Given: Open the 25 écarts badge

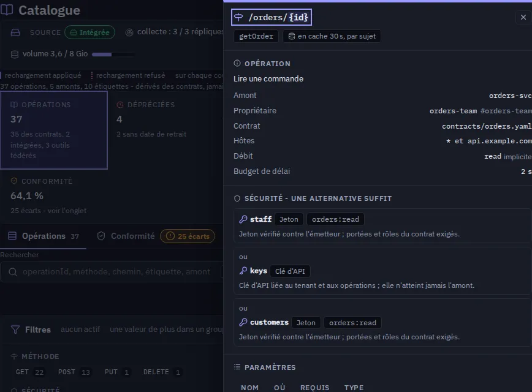Looking at the screenshot, I should (188, 236).
